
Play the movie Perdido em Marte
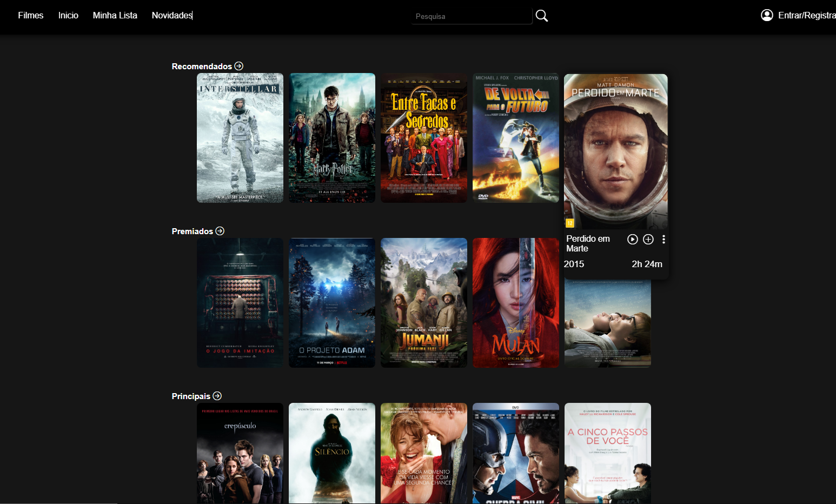[632, 239]
